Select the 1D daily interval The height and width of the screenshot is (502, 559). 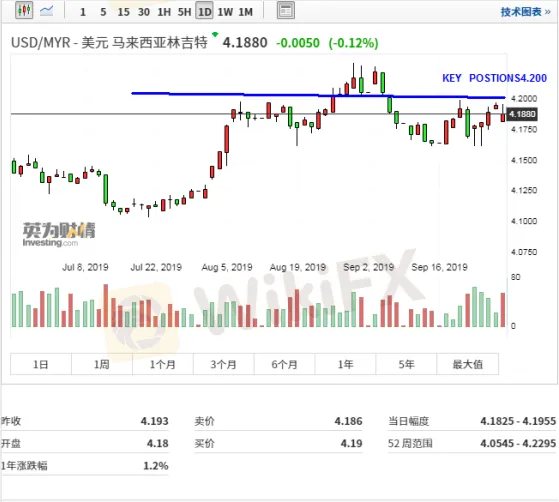205,12
